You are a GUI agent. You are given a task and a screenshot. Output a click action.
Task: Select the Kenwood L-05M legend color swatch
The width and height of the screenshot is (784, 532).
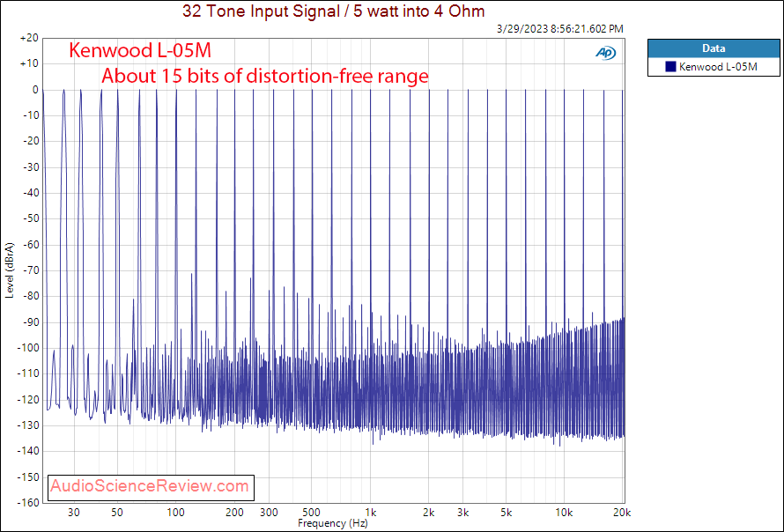click(670, 67)
